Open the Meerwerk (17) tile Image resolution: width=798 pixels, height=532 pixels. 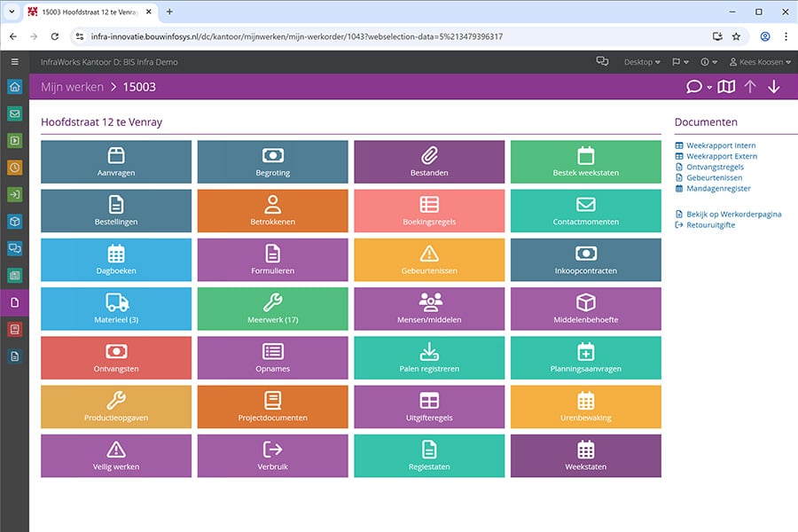pyautogui.click(x=272, y=309)
